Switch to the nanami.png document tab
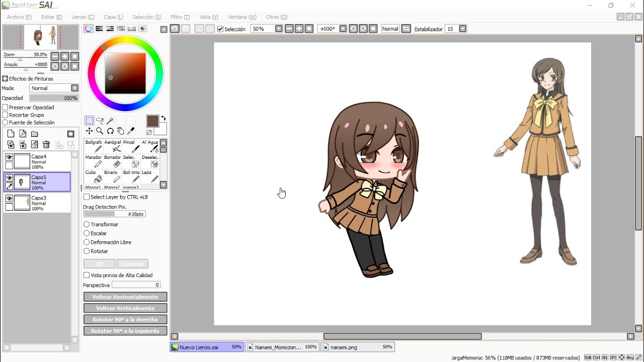 (x=357, y=347)
